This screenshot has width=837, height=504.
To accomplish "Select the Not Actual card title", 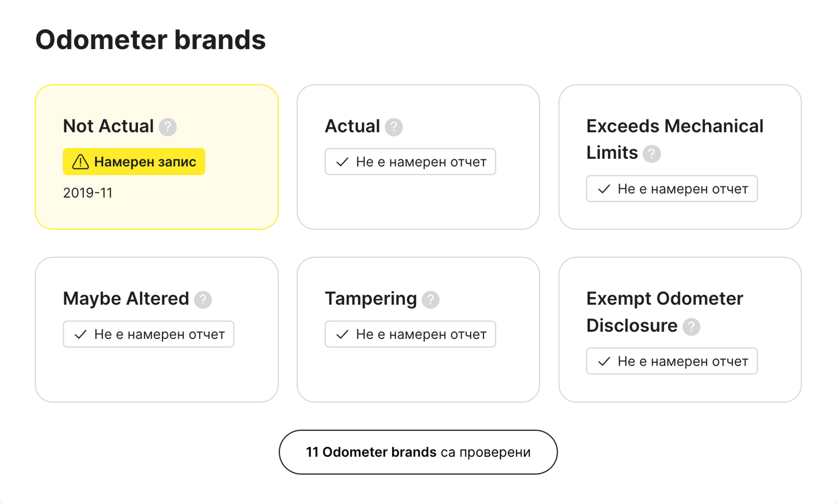I will click(108, 126).
